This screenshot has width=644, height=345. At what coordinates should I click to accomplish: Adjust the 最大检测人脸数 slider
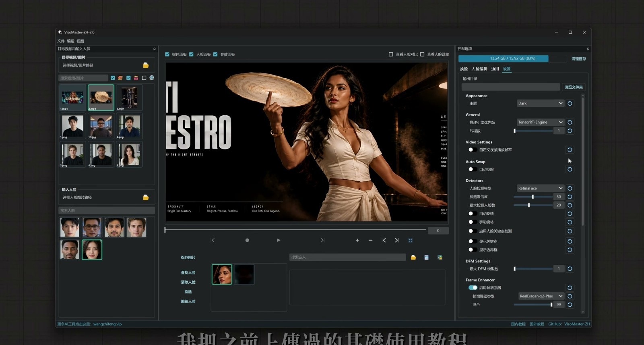pos(533,205)
